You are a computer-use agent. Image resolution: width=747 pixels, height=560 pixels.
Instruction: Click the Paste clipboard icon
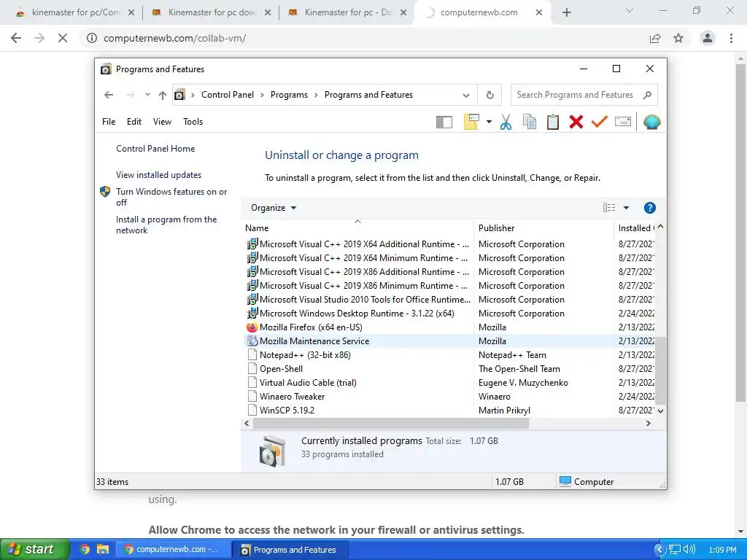point(553,122)
